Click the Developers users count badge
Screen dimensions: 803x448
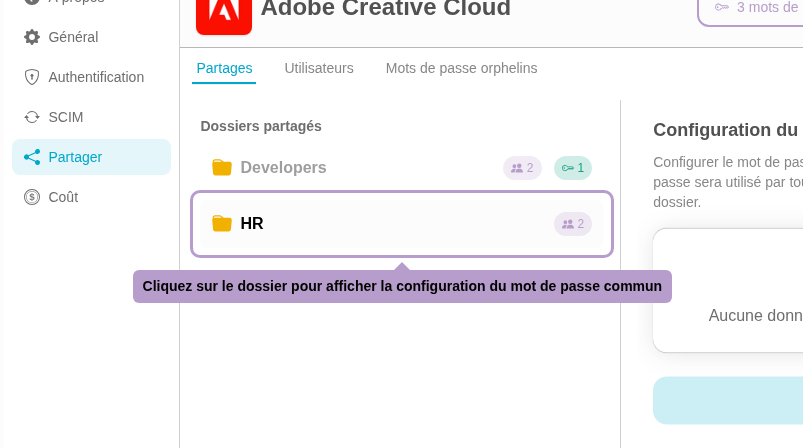[x=522, y=168]
